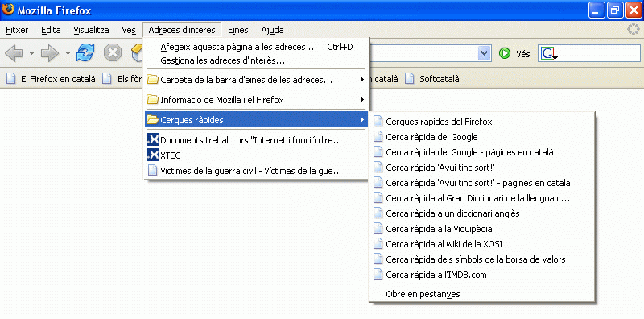The width and height of the screenshot is (644, 319).
Task: Open Documents treball curs bookmark
Action: tap(256, 140)
